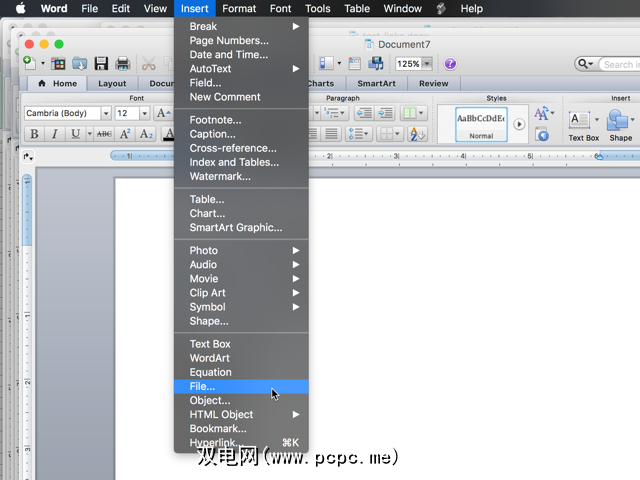The height and width of the screenshot is (480, 640).
Task: Switch to the Home ribbon tab
Action: 58,83
